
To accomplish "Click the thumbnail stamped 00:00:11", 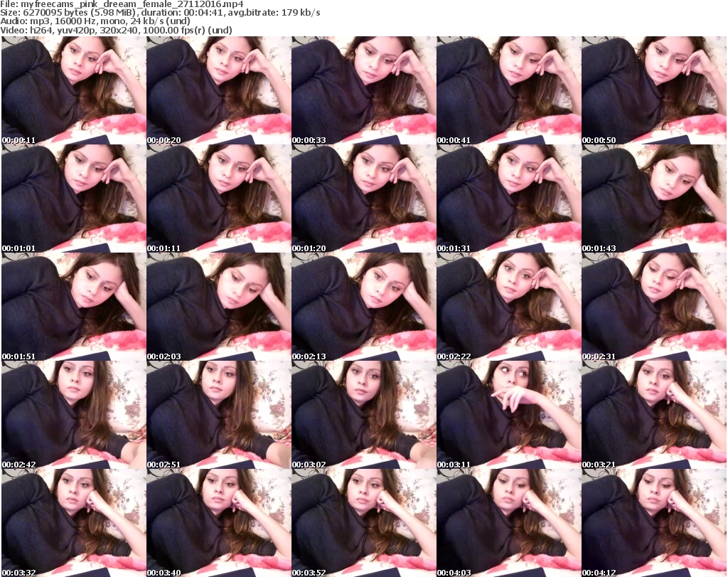I will [73, 90].
